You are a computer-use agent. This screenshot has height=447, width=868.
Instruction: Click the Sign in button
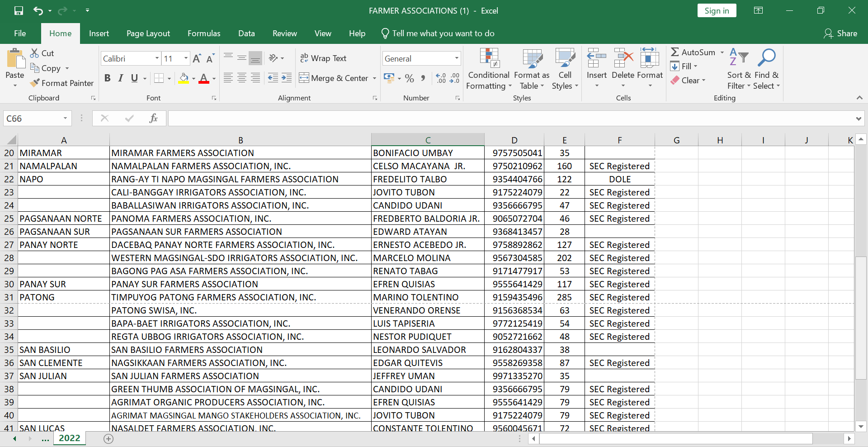717,11
